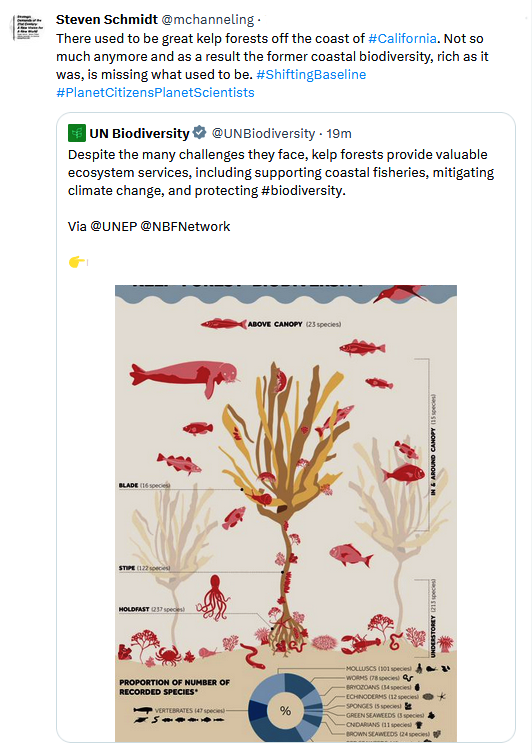Click the @mchanneling handle
This screenshot has width=532, height=754.
coord(207,20)
